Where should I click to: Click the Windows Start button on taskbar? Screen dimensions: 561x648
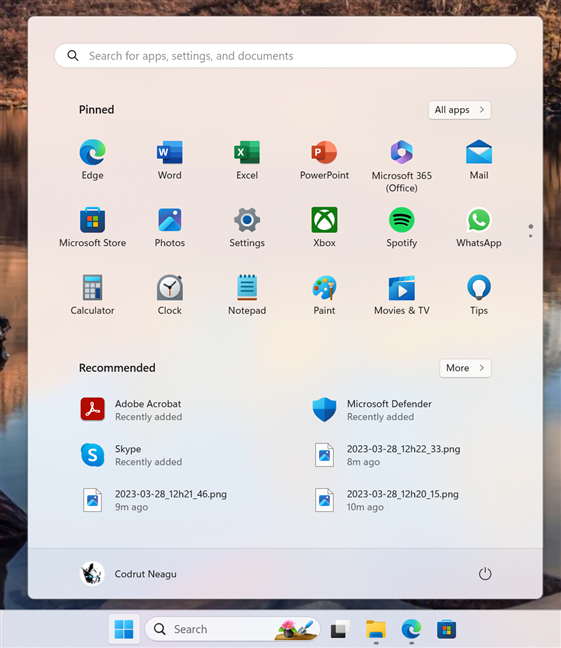click(124, 629)
